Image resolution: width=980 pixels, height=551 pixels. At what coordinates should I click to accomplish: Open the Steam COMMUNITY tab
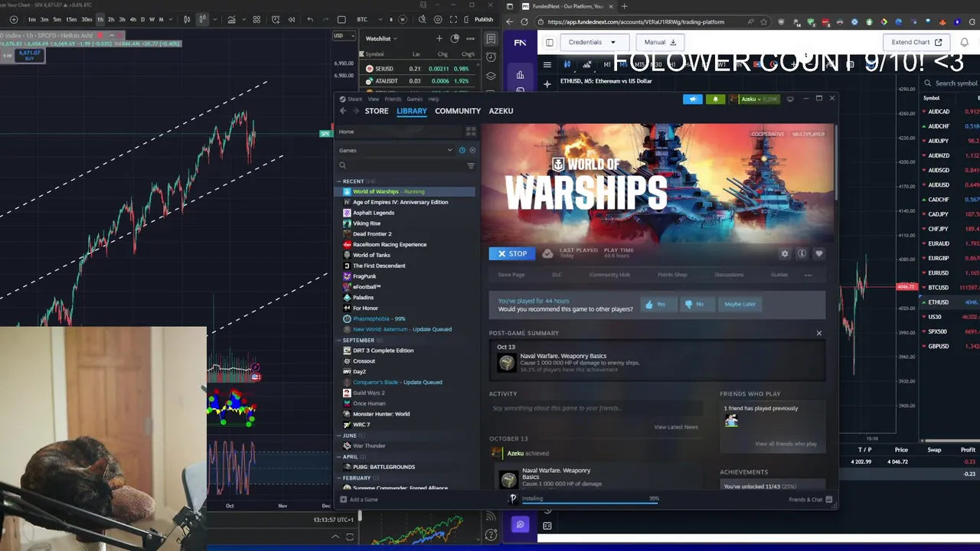458,111
